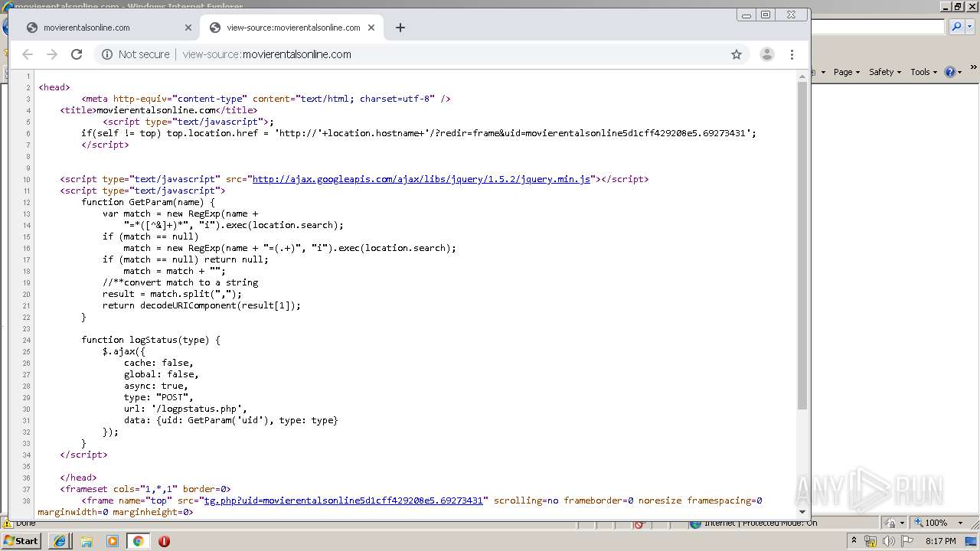980x551 pixels.
Task: Open the Chrome profile avatar
Action: click(x=766, y=54)
